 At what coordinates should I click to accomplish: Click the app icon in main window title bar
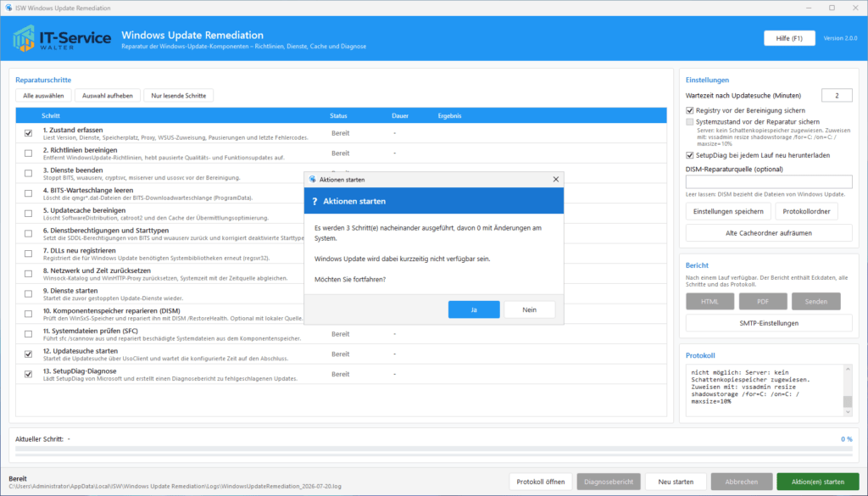click(8, 8)
